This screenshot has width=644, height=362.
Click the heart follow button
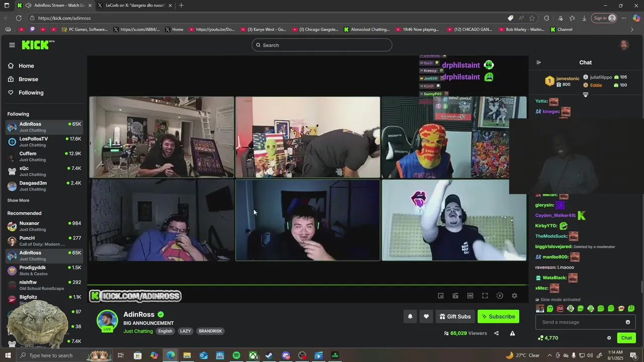coord(426,316)
